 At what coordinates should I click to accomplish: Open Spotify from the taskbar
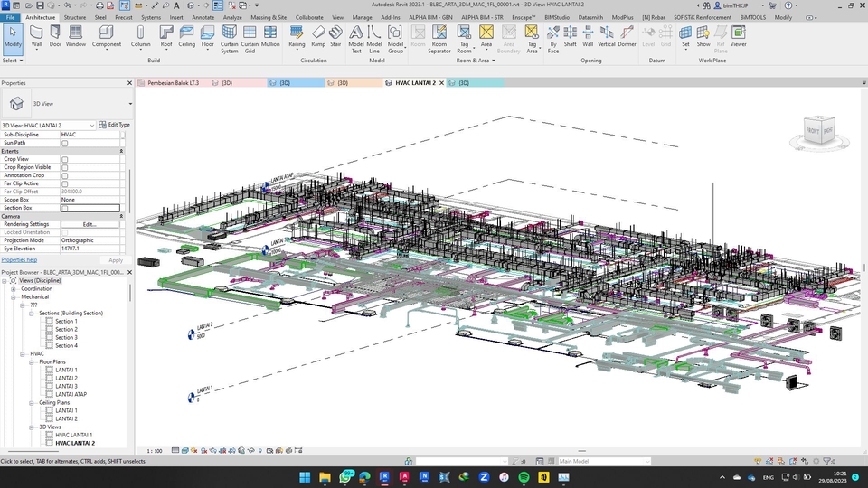(524, 476)
